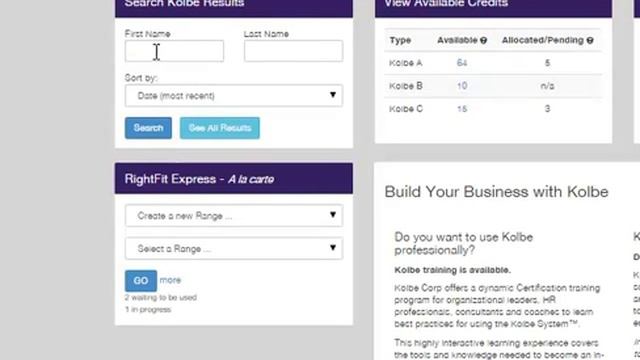640x360 pixels.
Task: Click 'Kolbe training is available.' text
Action: 452,270
